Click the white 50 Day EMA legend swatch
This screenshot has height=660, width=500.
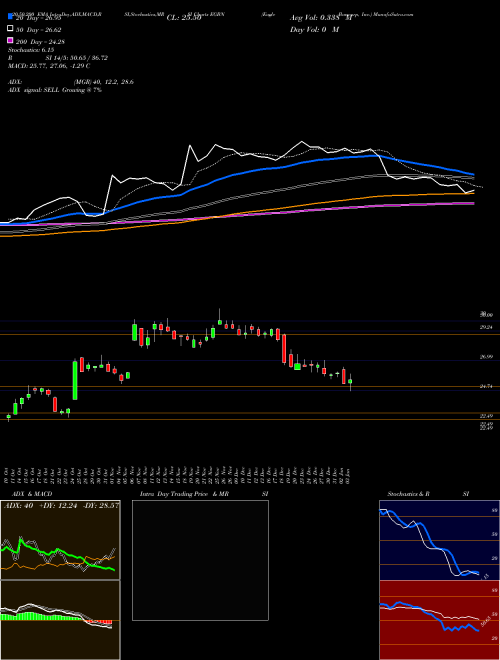(10, 29)
